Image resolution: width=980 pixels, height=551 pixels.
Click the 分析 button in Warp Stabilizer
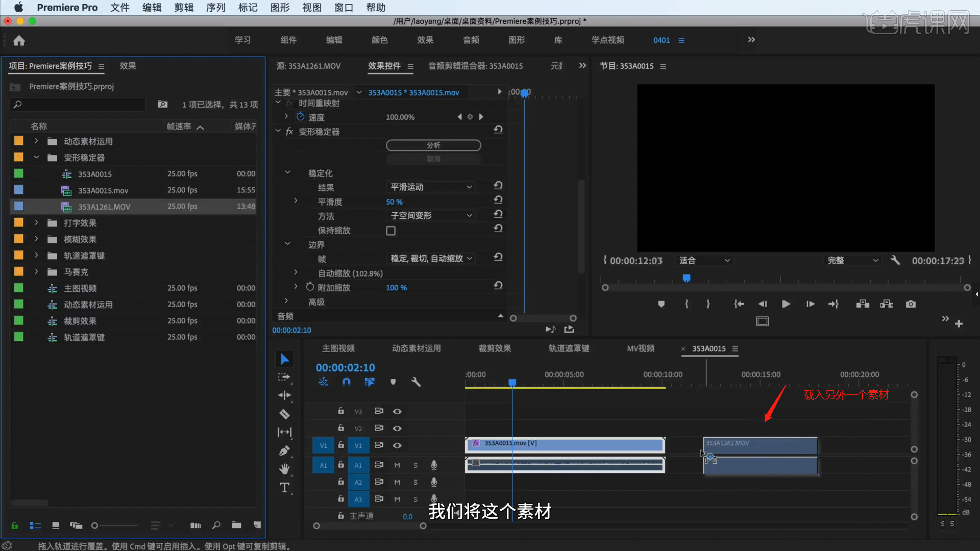433,145
